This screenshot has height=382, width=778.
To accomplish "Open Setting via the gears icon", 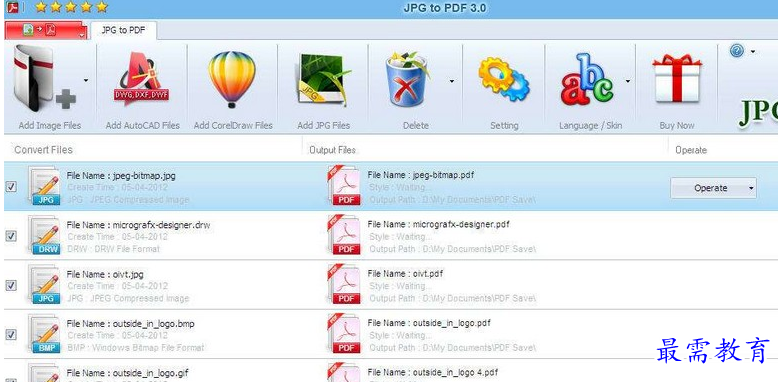I will coord(504,79).
